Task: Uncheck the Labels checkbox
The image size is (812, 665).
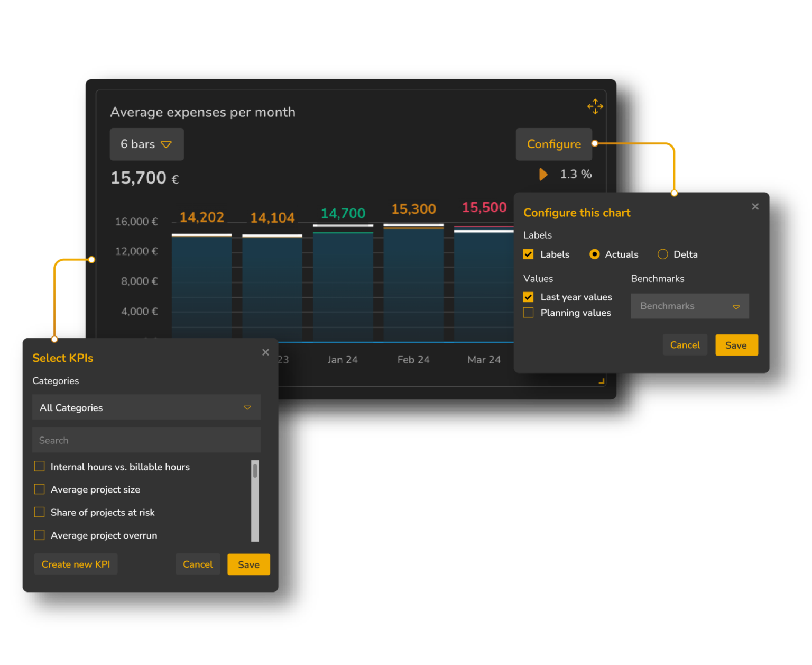Action: coord(528,254)
